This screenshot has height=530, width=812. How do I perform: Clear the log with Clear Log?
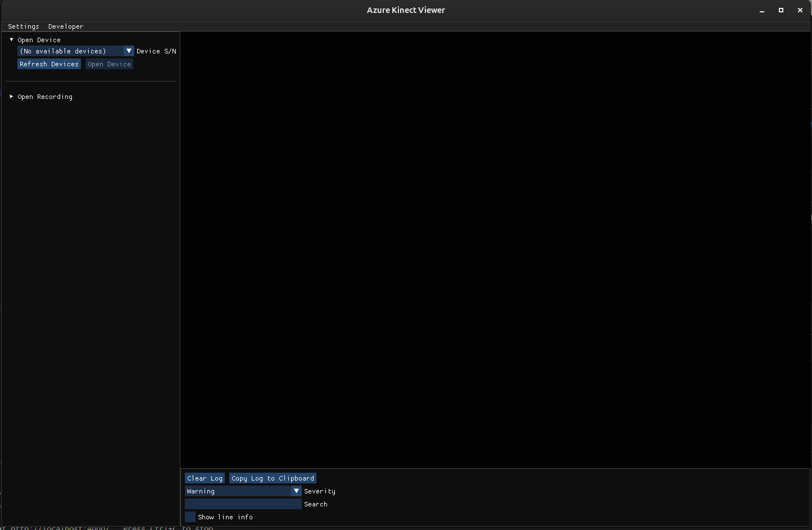point(205,478)
